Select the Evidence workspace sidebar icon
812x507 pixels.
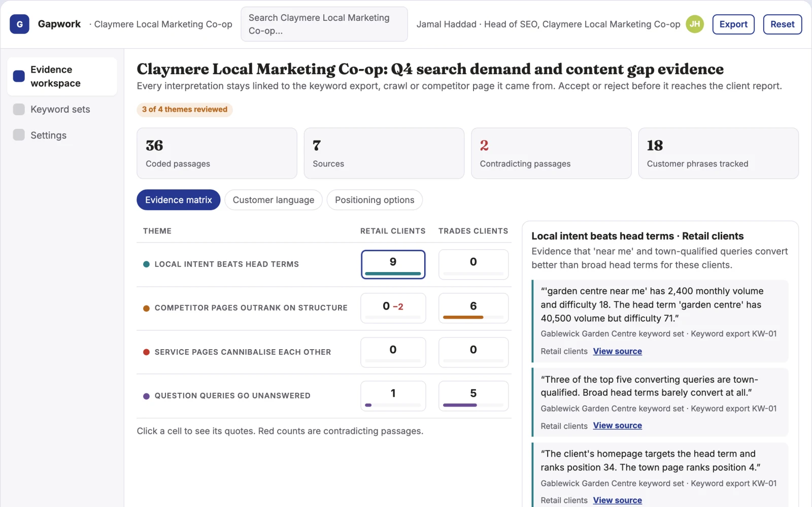click(19, 76)
